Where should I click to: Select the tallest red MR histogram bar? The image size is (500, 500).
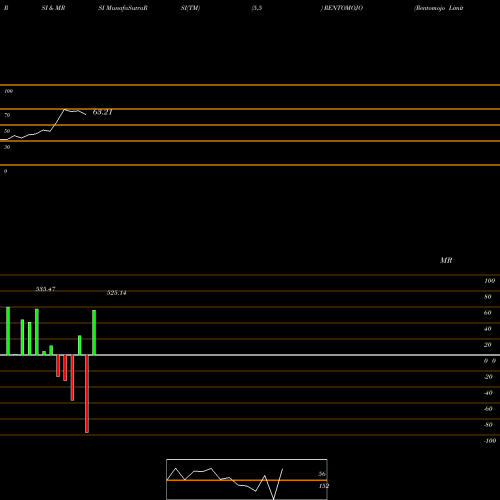point(87,394)
